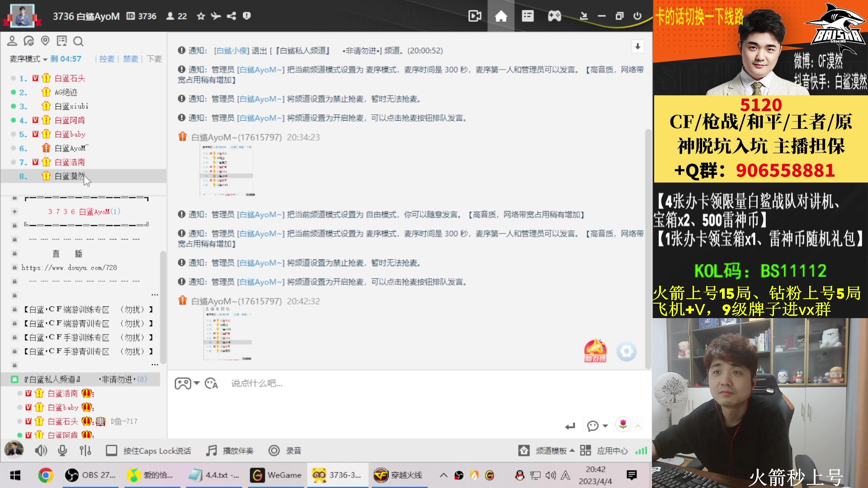Click the chat area scrollbar
Image resolution: width=868 pixels, height=488 pixels.
pos(648,249)
